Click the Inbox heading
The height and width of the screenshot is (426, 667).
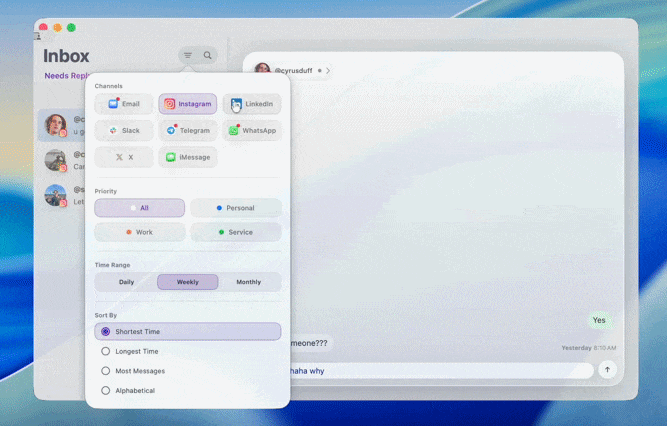click(66, 56)
